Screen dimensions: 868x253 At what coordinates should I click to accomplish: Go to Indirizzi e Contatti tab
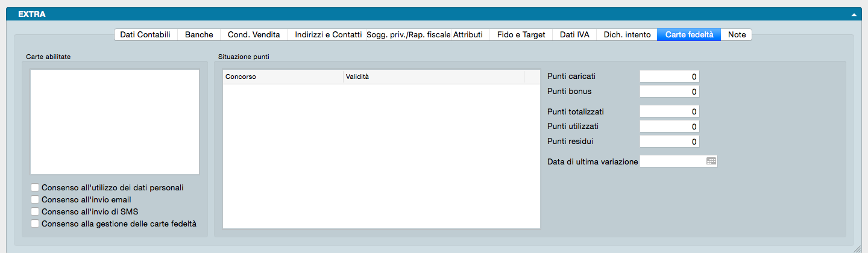point(328,35)
